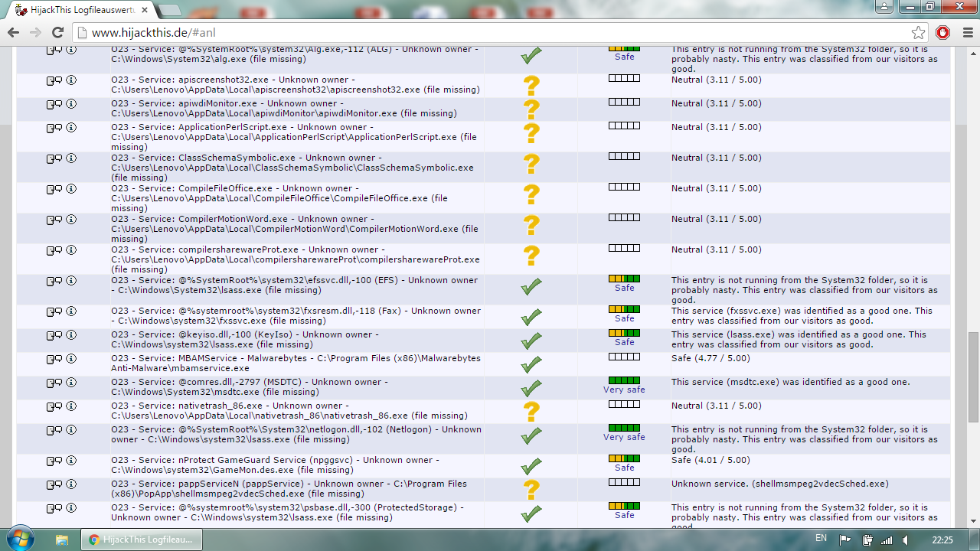The height and width of the screenshot is (551, 980).
Task: Show info for the Fax service entry
Action: 71,311
